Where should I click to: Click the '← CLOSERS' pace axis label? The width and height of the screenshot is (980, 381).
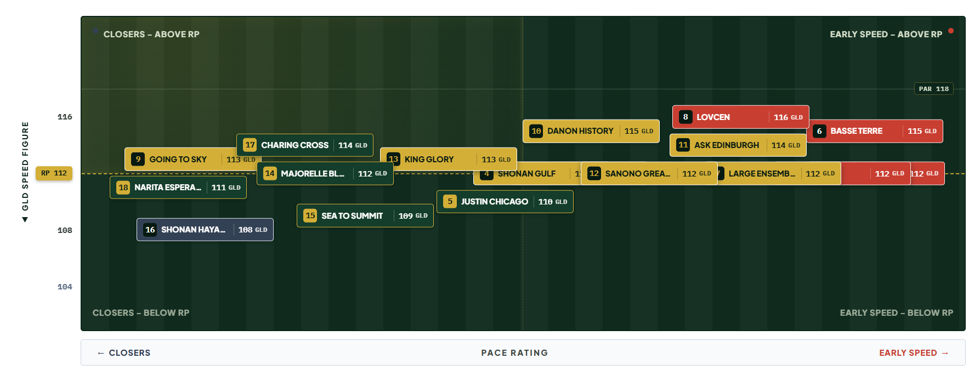pyautogui.click(x=124, y=353)
